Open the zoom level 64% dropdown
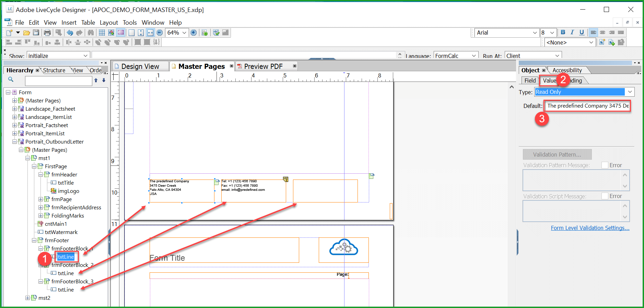Screen dimensions: 644x308 184,33
